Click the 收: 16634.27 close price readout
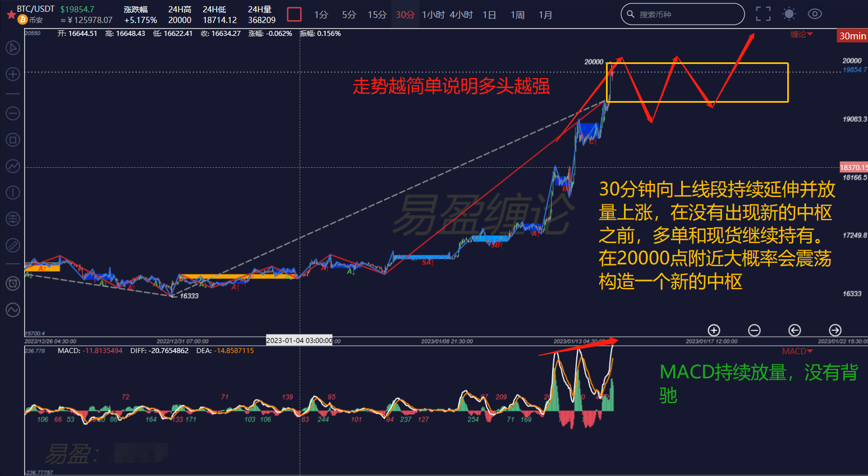 (x=221, y=34)
